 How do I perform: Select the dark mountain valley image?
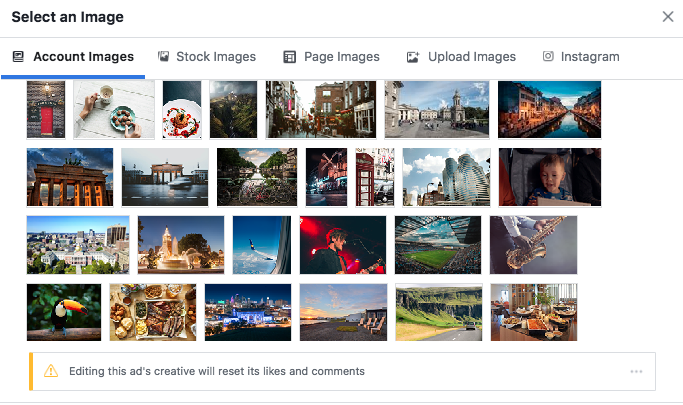coord(233,109)
